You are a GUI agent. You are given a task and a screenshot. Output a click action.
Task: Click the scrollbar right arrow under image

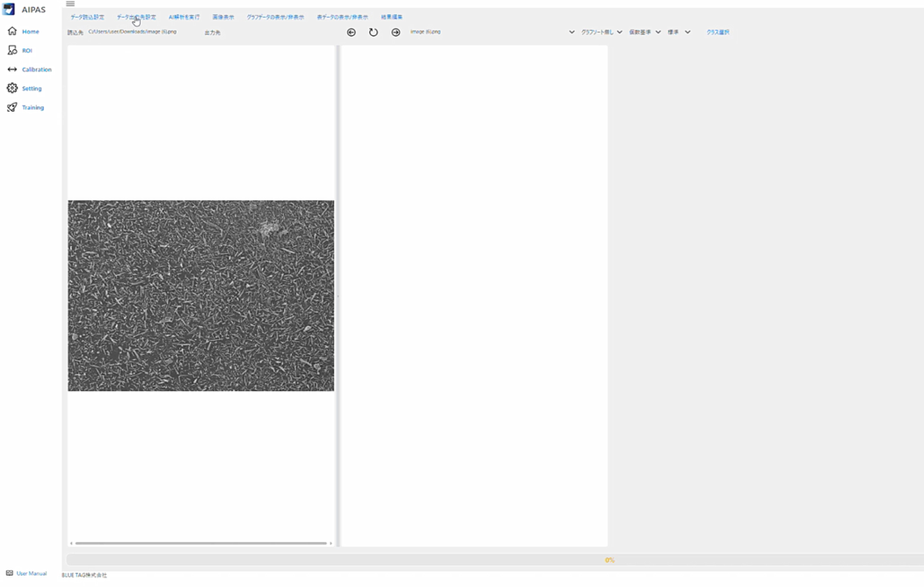click(x=331, y=543)
